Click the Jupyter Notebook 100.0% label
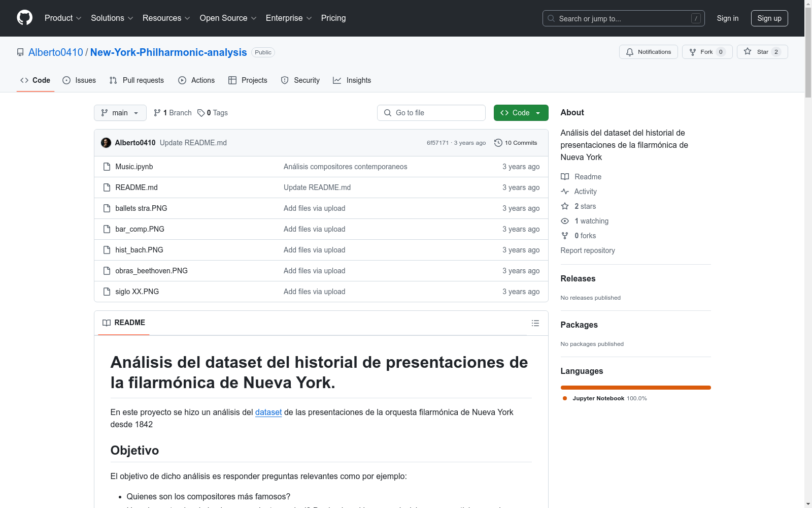This screenshot has height=508, width=812. point(610,398)
